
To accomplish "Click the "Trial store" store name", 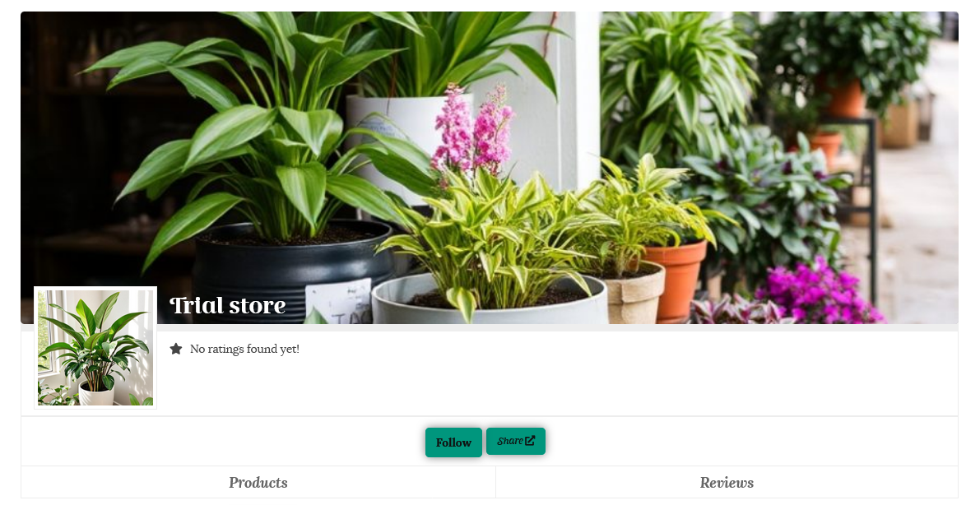I will [227, 306].
